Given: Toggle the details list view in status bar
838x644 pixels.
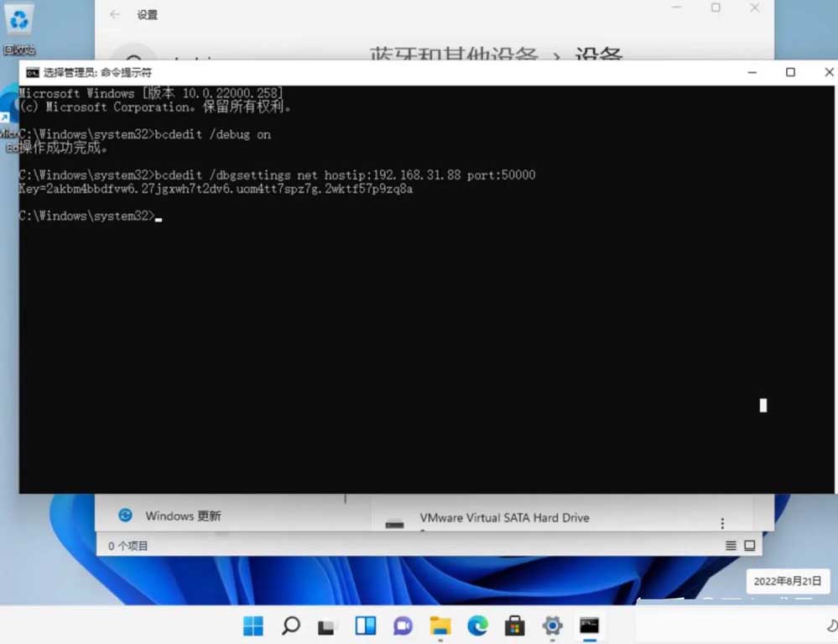Looking at the screenshot, I should pos(731,545).
